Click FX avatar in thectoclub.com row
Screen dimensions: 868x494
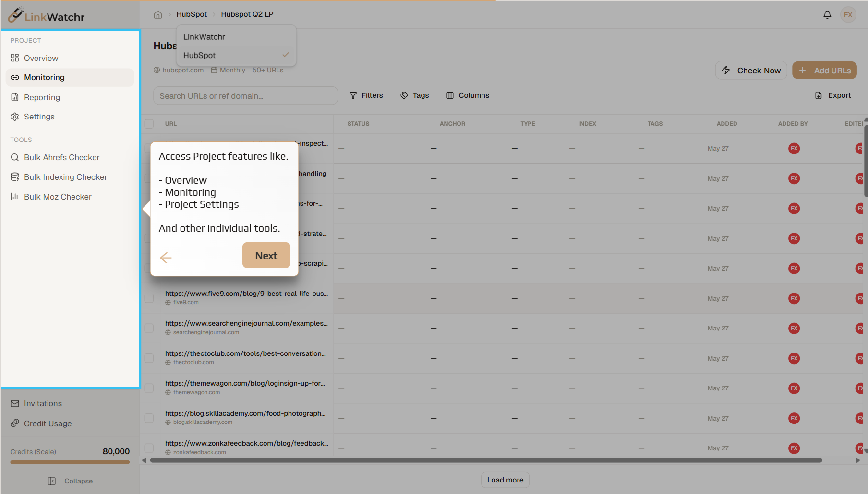click(x=794, y=358)
